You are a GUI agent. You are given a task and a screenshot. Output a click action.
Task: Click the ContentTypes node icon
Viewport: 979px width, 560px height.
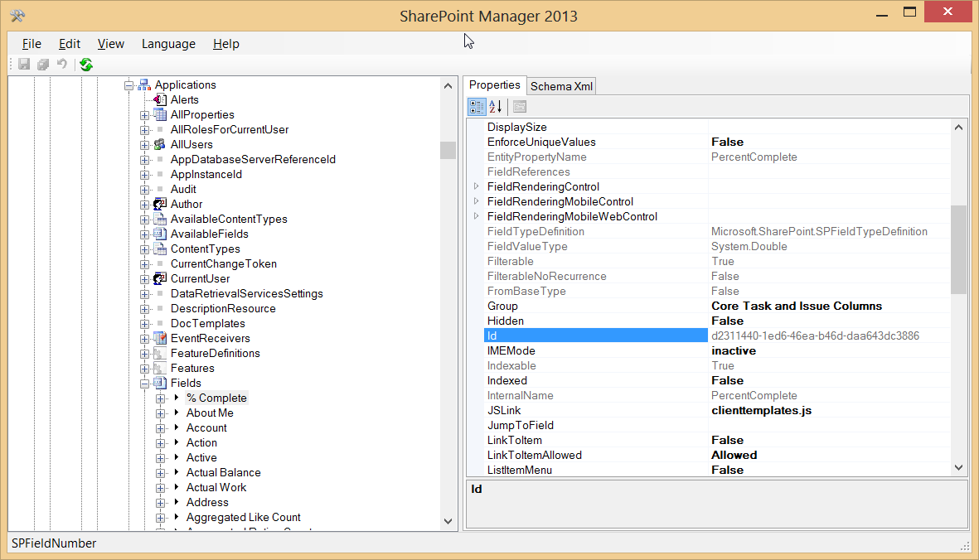(160, 249)
